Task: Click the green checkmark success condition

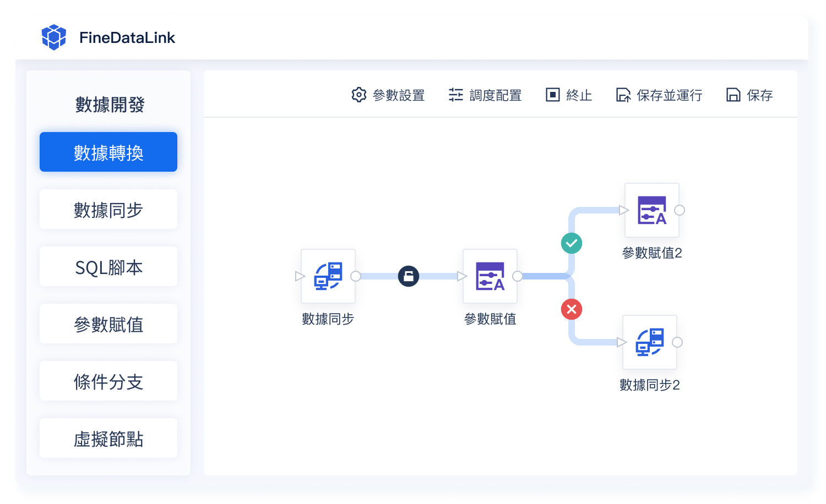Action: point(572,243)
